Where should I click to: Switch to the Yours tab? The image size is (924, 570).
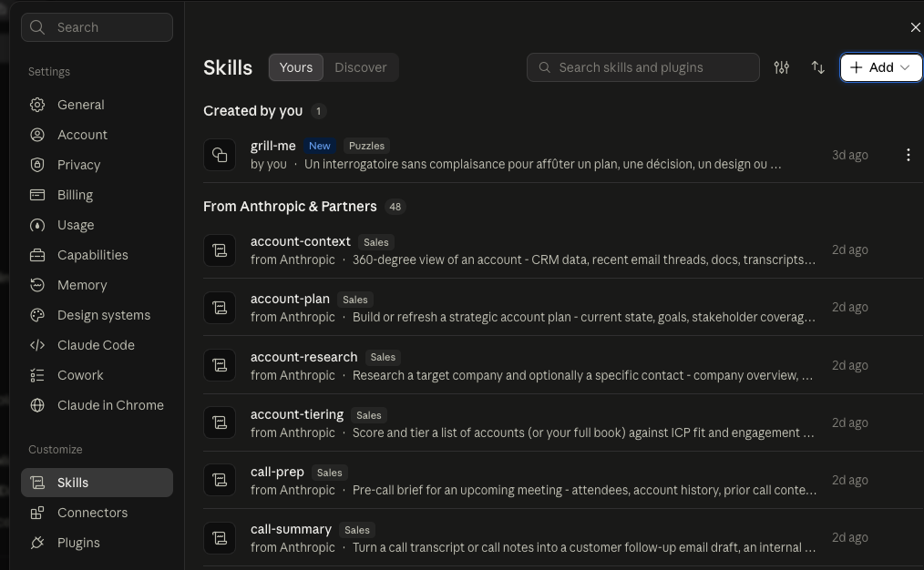coord(296,67)
